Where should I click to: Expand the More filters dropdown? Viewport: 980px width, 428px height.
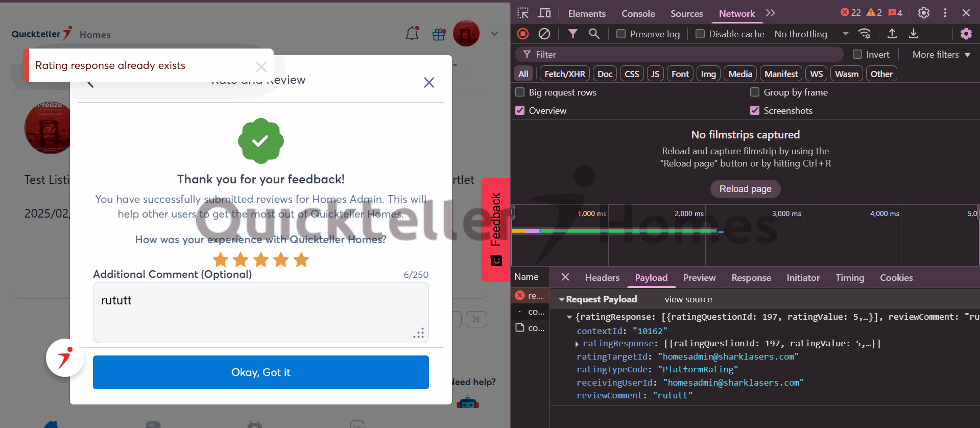pos(941,55)
